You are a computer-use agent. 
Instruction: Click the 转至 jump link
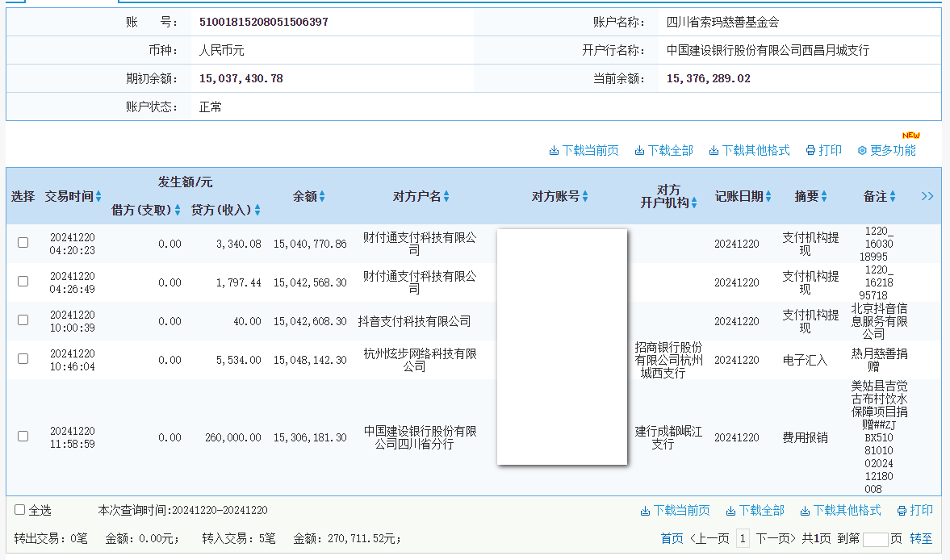[921, 539]
